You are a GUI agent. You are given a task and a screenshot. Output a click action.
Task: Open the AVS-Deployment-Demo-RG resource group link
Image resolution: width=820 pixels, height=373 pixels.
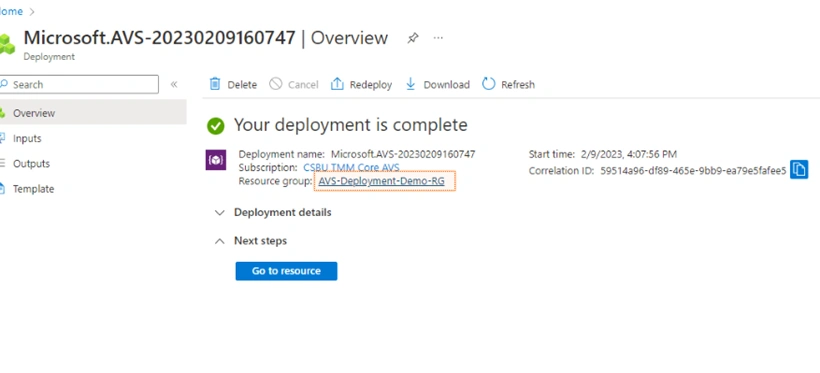tap(382, 181)
